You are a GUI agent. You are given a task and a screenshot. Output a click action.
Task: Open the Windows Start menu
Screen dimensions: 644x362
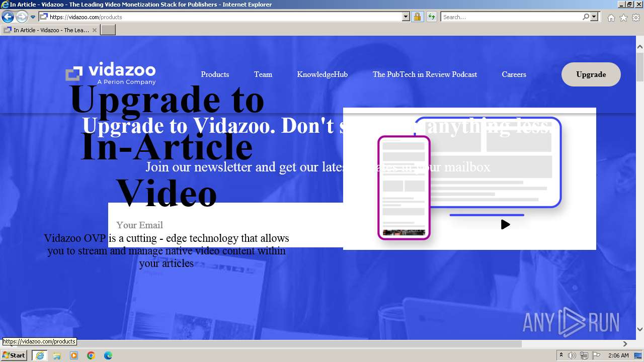(14, 355)
